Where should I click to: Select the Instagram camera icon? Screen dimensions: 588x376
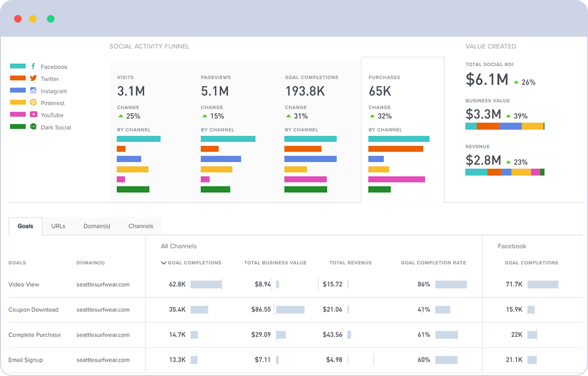[33, 91]
